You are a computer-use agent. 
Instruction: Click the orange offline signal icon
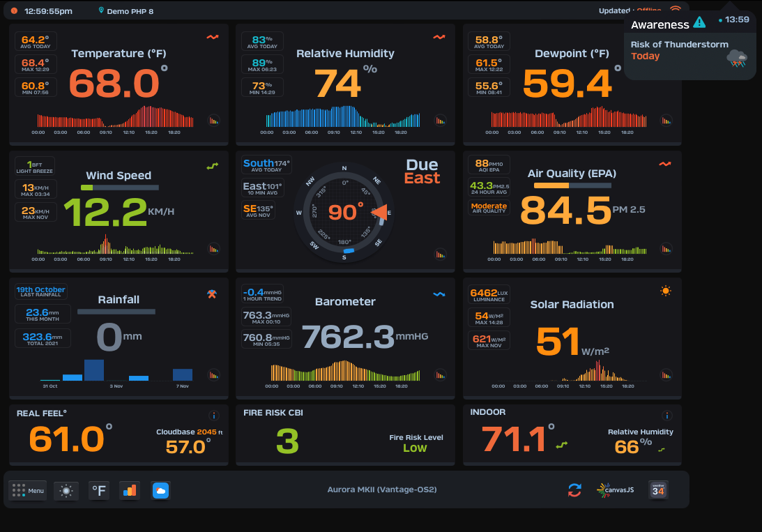(675, 9)
